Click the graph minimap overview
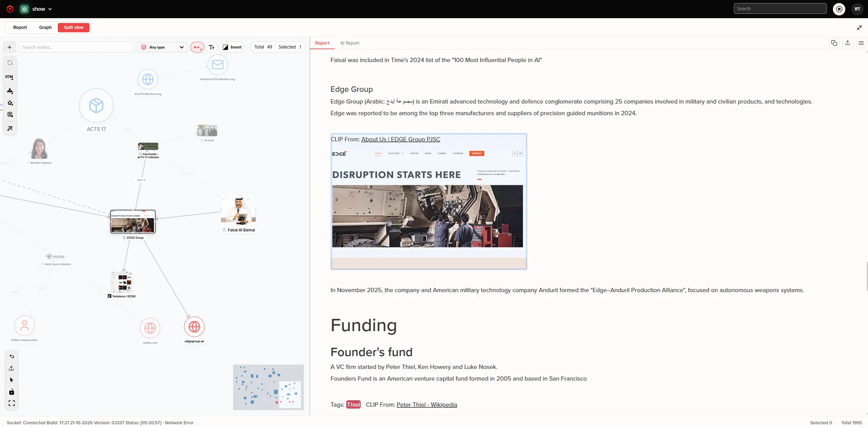Viewport: 868px width, 427px height. [268, 387]
